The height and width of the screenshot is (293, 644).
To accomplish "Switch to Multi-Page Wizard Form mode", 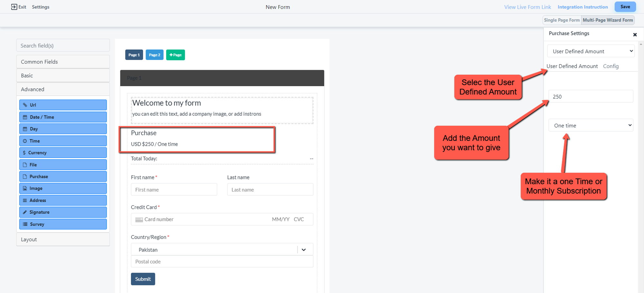I will click(x=608, y=20).
